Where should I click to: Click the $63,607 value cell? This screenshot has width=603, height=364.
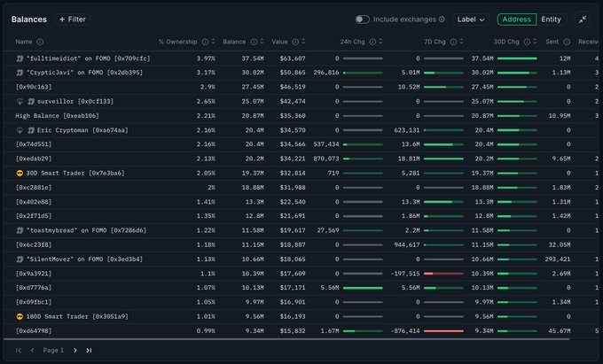[x=293, y=58]
